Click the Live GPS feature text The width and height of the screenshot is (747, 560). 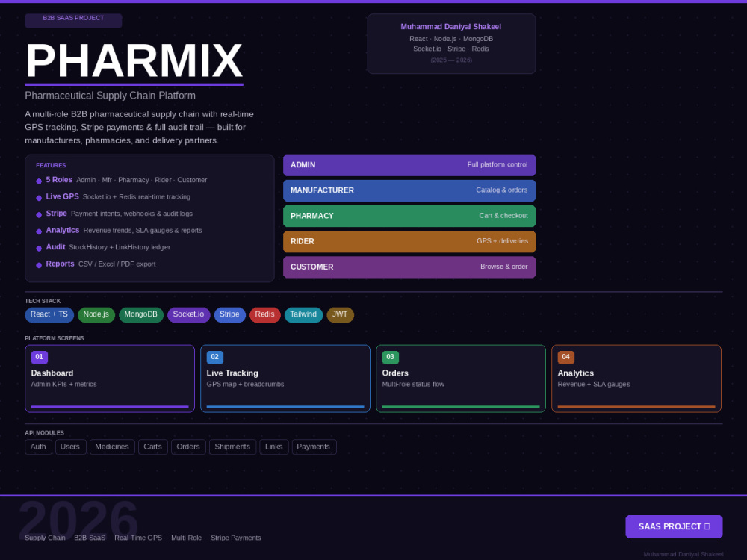(63, 196)
